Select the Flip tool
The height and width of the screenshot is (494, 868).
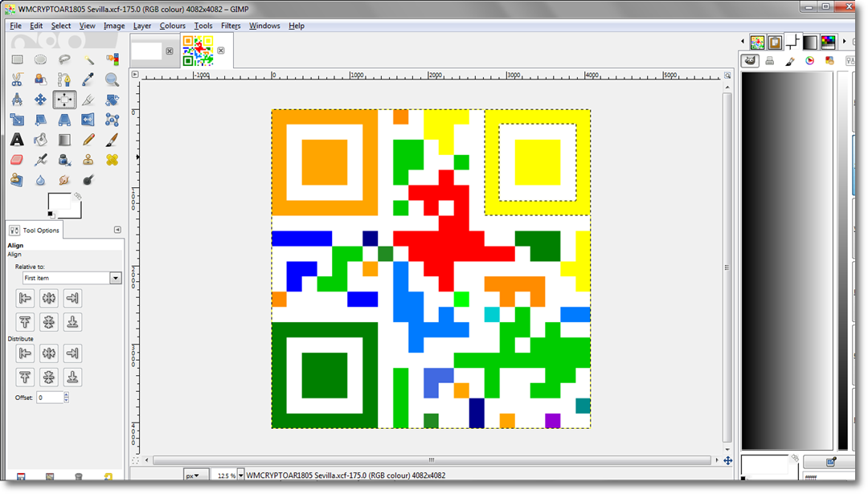click(88, 120)
